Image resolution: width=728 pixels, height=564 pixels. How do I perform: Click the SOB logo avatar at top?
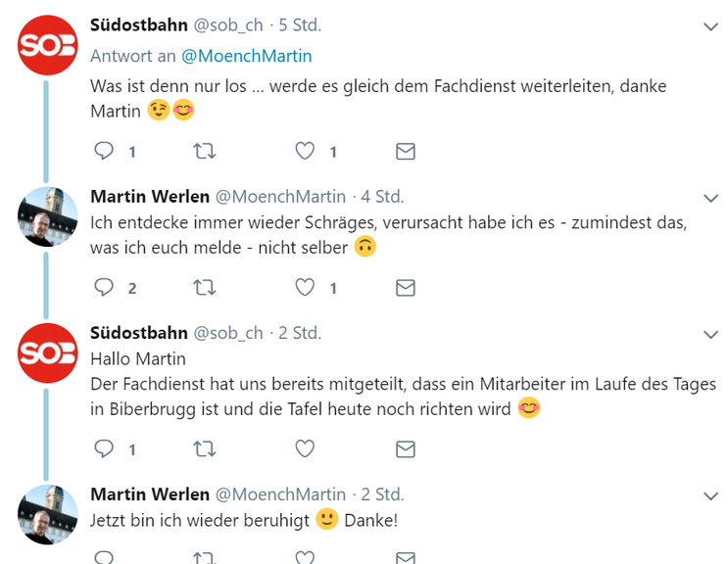point(47,46)
